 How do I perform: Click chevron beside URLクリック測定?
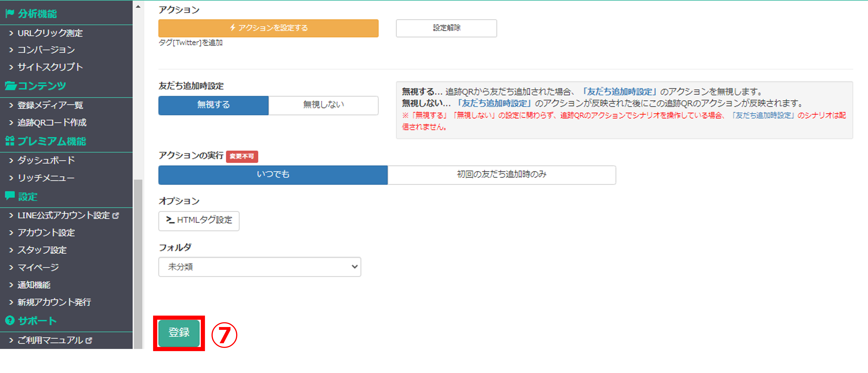point(11,33)
